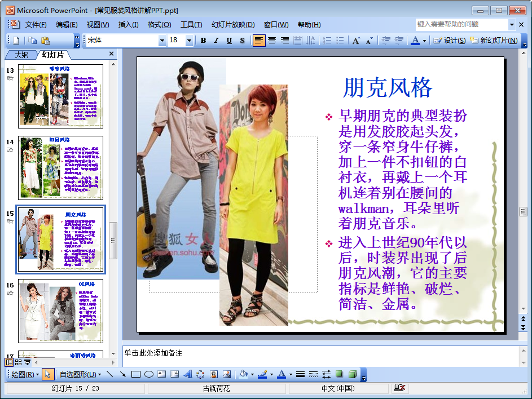Image resolution: width=532 pixels, height=399 pixels.
Task: Open font color dropdown in formatting toolbar
Action: [x=424, y=41]
